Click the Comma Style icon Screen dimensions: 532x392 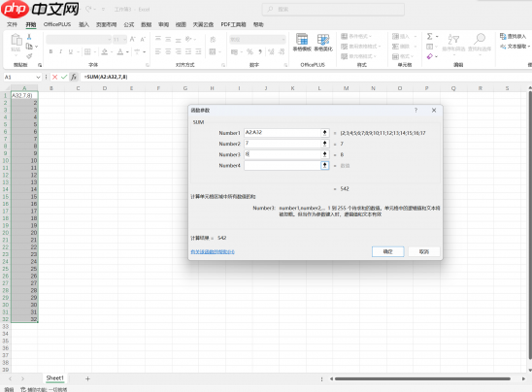(x=260, y=51)
